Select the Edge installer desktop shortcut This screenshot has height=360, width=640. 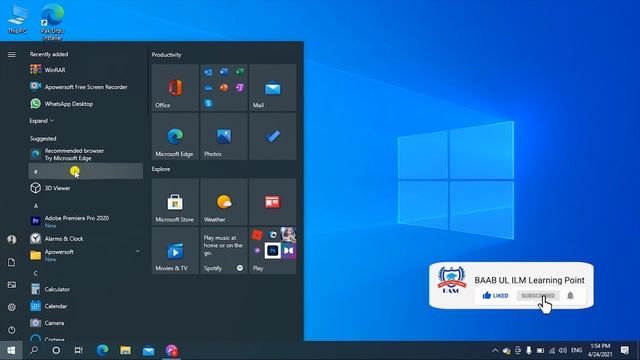[x=52, y=22]
